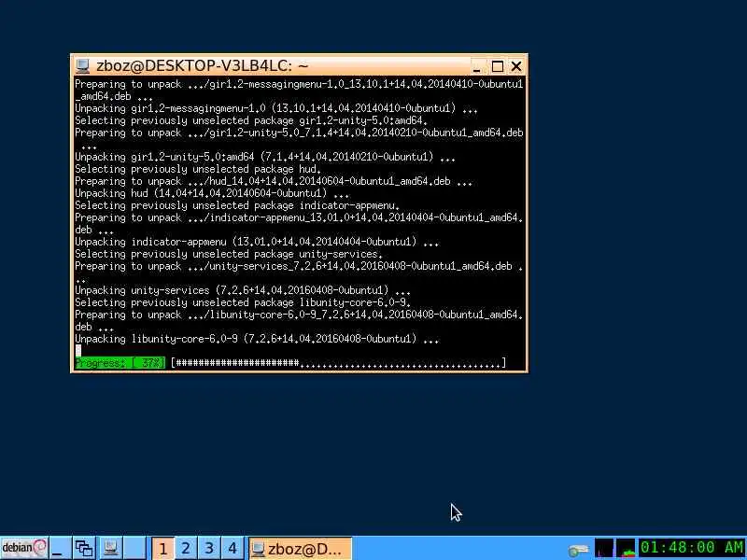This screenshot has height=560, width=747.
Task: Click 'Selecting previously unselected package unity-services.'
Action: click(x=229, y=254)
